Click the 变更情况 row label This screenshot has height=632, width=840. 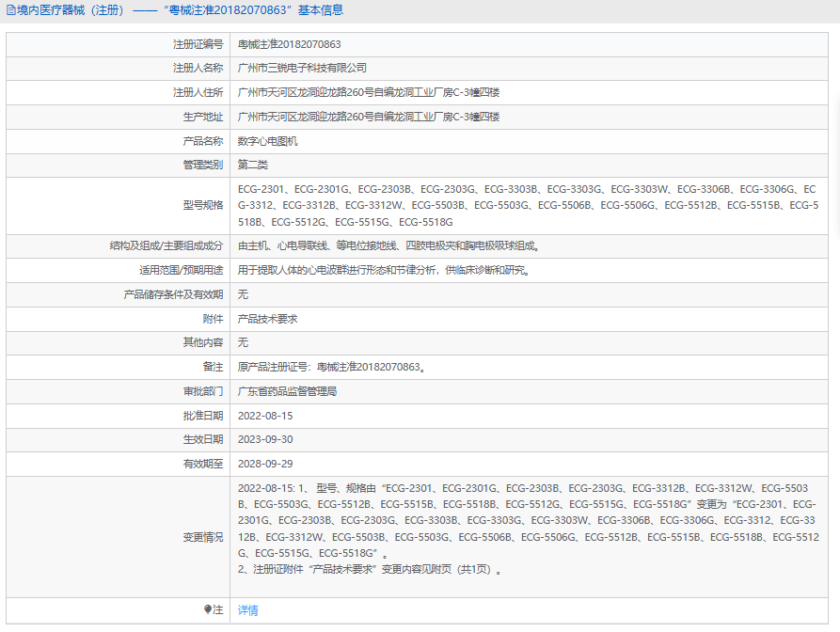click(202, 537)
